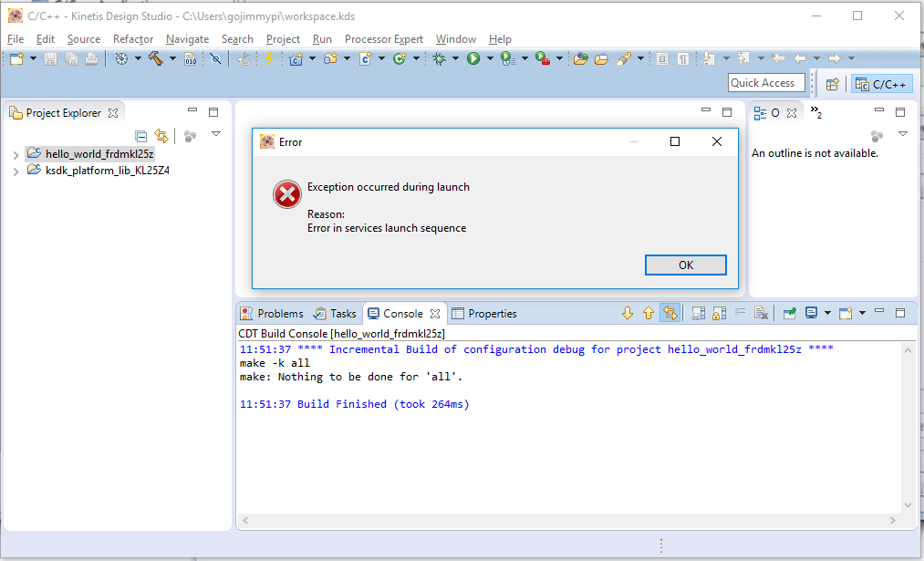This screenshot has width=924, height=561.
Task: Click the Back navigation arrow
Action: [800, 58]
